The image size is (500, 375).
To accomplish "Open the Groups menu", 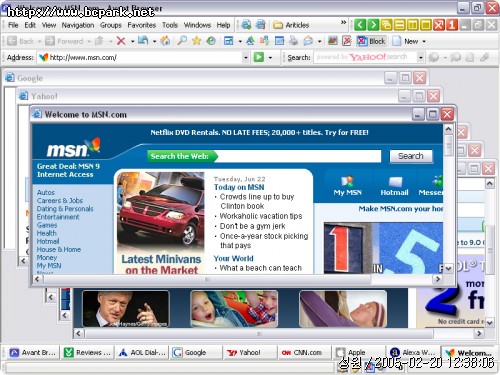I will (111, 25).
